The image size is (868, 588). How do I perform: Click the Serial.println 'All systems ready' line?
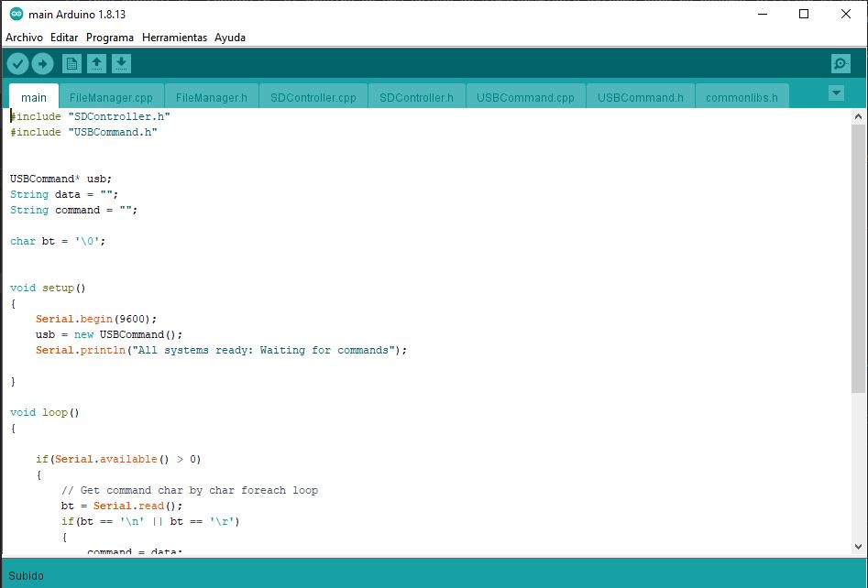(x=222, y=350)
